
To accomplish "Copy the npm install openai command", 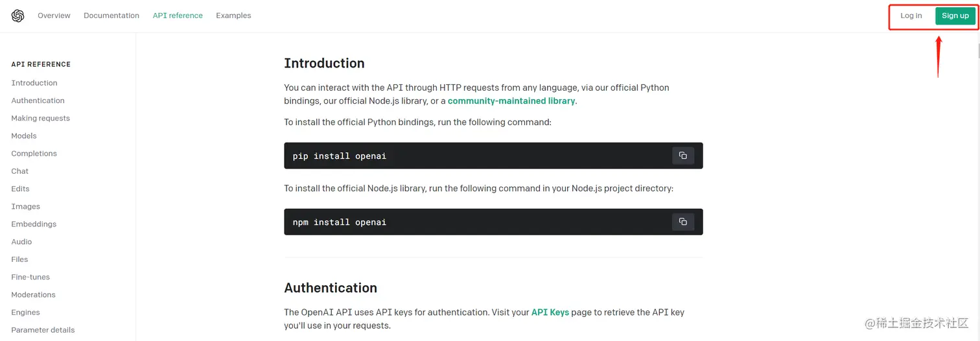I will pos(683,222).
